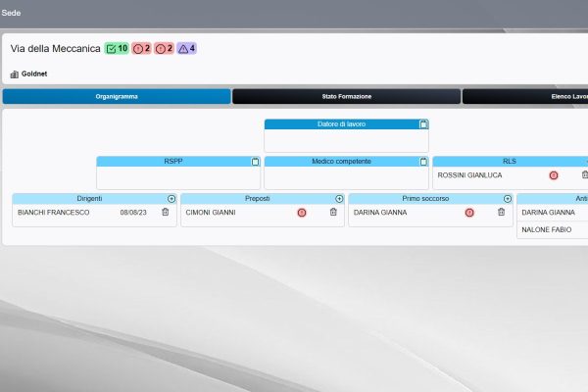Click the green badge showing 10
Viewport: 588px width, 392px height.
tap(117, 48)
